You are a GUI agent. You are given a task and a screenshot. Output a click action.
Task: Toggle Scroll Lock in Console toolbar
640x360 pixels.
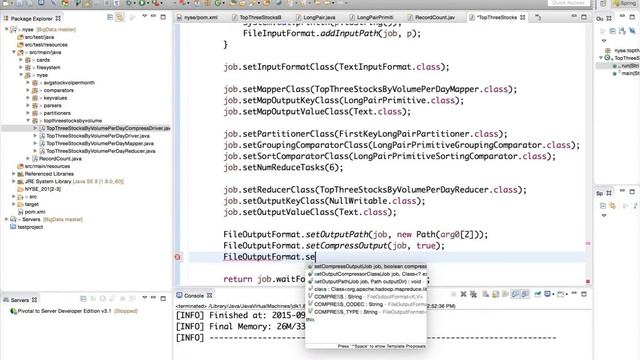click(495, 294)
